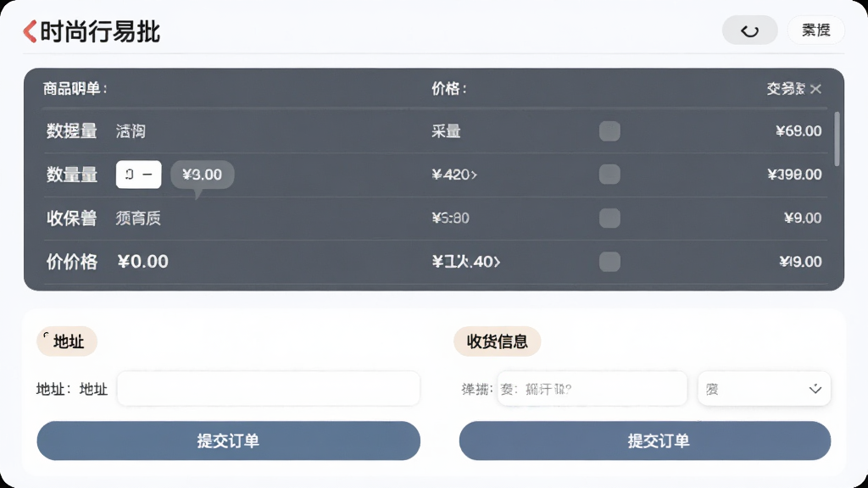Click the 地址 address input field

pyautogui.click(x=269, y=389)
